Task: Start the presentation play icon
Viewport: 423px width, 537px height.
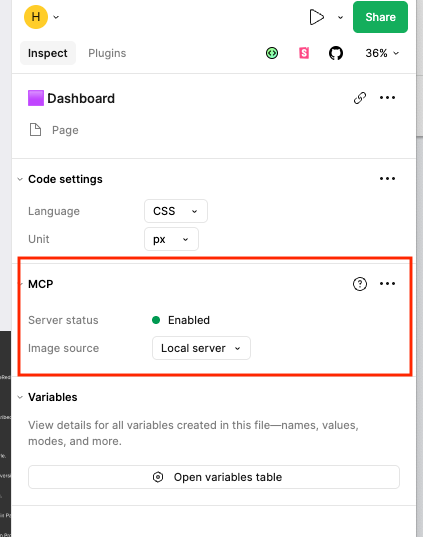Action: 316,17
